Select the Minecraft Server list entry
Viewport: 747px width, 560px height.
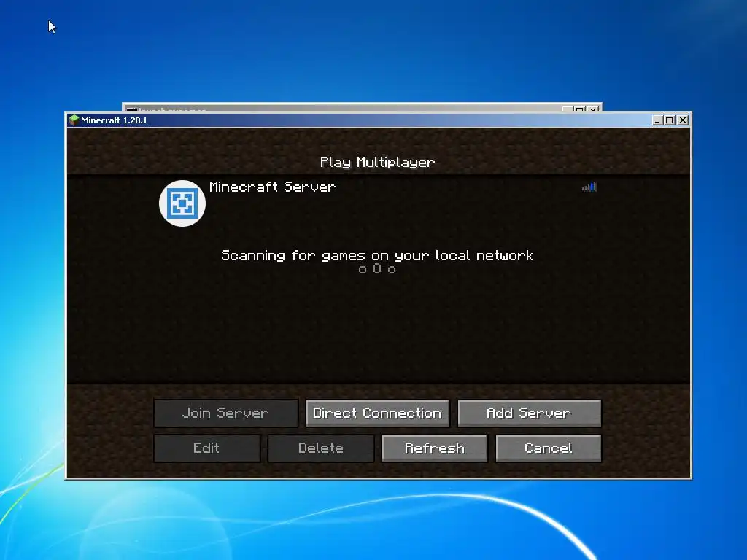point(377,203)
